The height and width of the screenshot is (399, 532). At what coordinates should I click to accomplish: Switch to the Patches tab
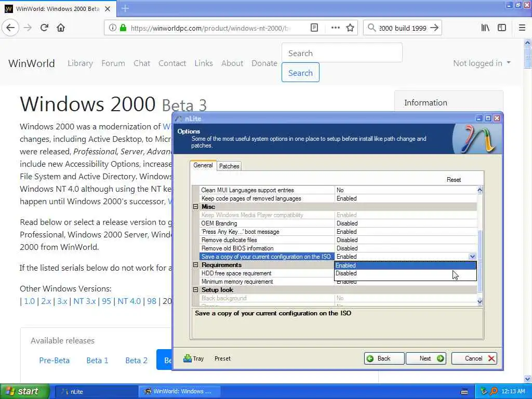click(229, 166)
